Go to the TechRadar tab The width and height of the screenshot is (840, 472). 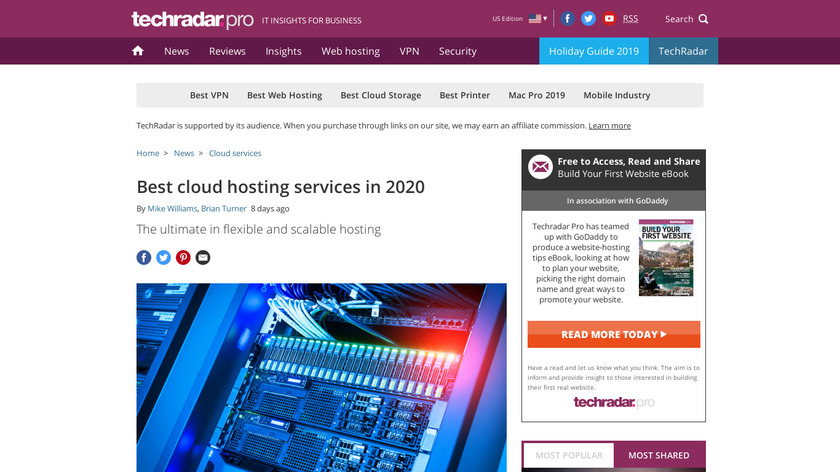coord(683,51)
